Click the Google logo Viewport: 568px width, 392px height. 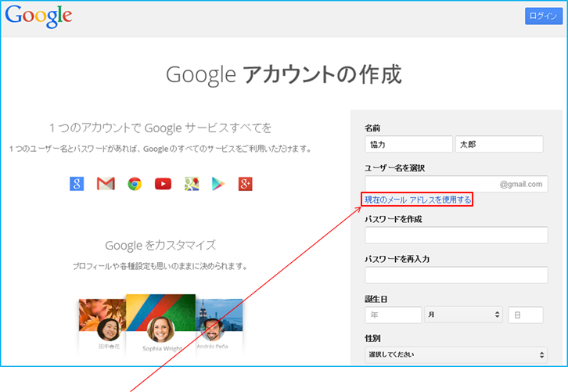(x=38, y=16)
